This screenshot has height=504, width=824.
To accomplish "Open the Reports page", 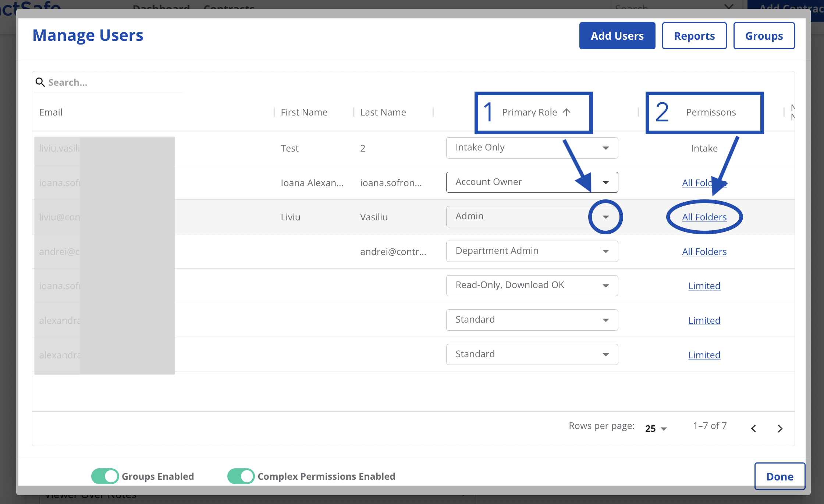I will pos(694,36).
